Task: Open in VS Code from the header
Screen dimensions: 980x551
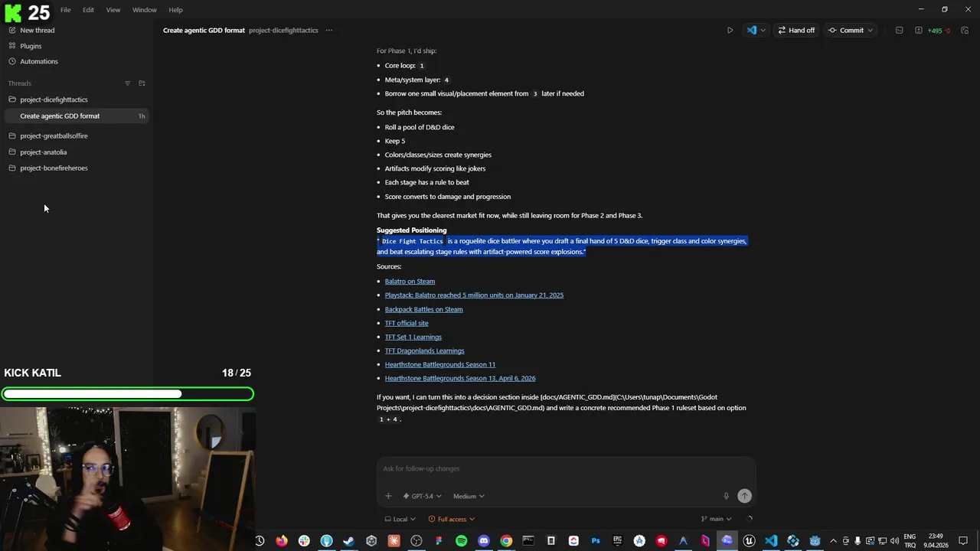Action: point(751,31)
